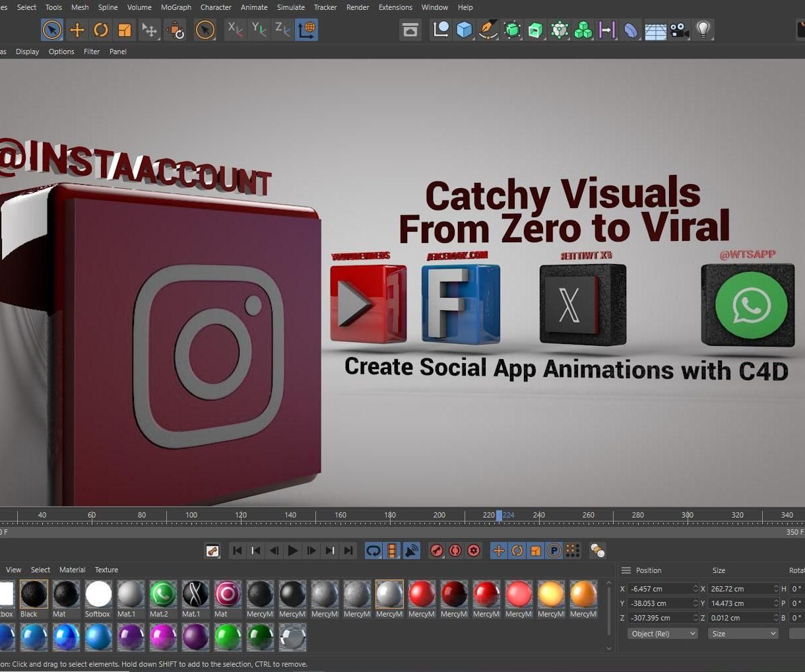Toggle world coordinate system button

tap(307, 30)
